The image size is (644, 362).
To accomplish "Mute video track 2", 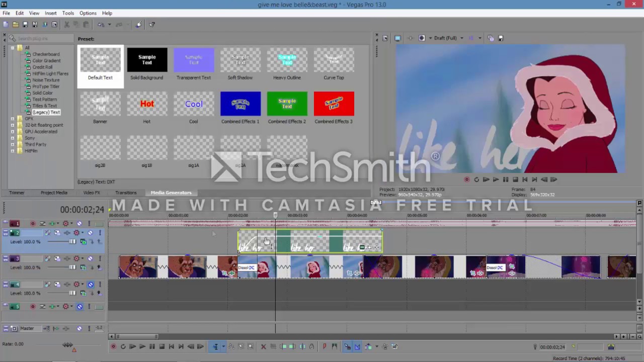I will coord(91,233).
